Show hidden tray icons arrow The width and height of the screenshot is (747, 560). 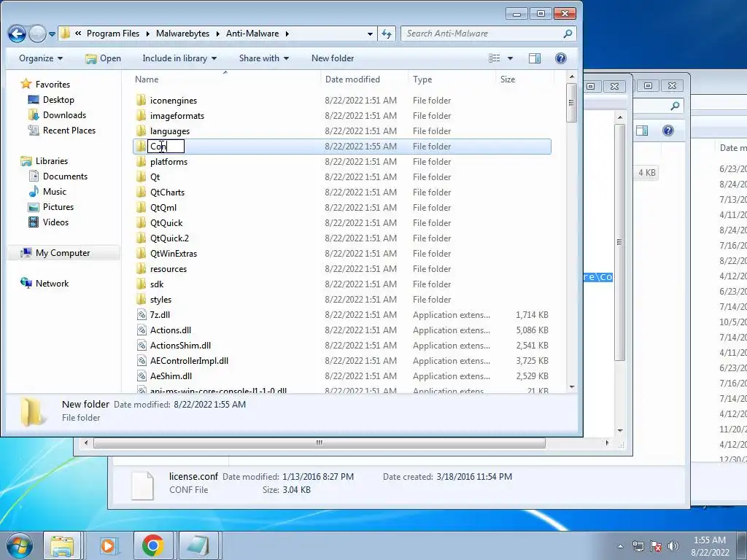tap(620, 546)
